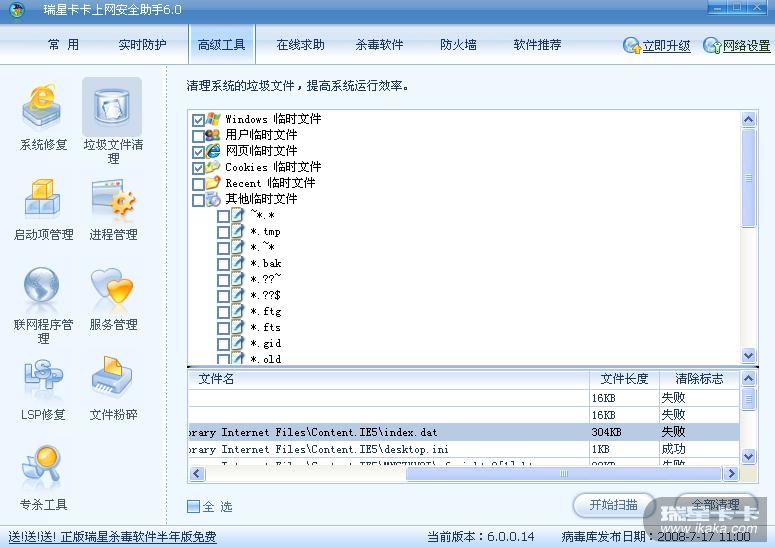This screenshot has width=775, height=548.
Task: Check the ~*.* pattern checkbox
Action: tap(223, 216)
